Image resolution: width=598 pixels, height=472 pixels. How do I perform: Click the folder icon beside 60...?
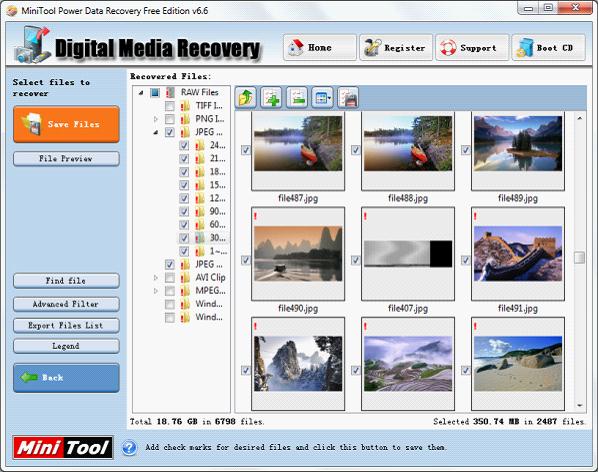(199, 225)
